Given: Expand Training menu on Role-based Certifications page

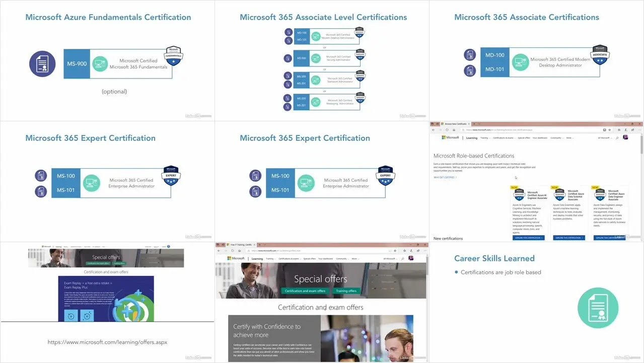Looking at the screenshot, I should coord(485,138).
